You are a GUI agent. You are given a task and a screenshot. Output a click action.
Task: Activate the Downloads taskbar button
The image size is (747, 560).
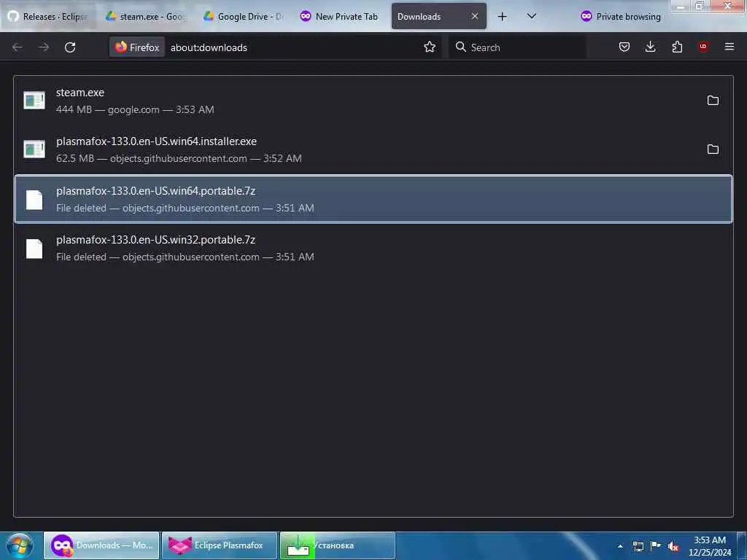(x=101, y=545)
